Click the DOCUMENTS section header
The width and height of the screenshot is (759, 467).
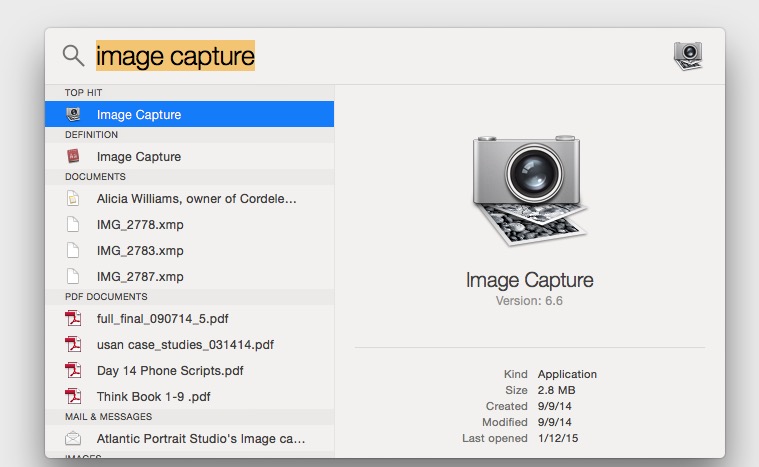pos(95,177)
